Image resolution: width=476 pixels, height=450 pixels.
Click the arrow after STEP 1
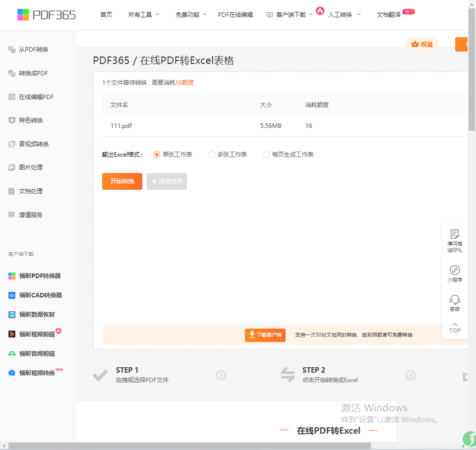click(221, 375)
